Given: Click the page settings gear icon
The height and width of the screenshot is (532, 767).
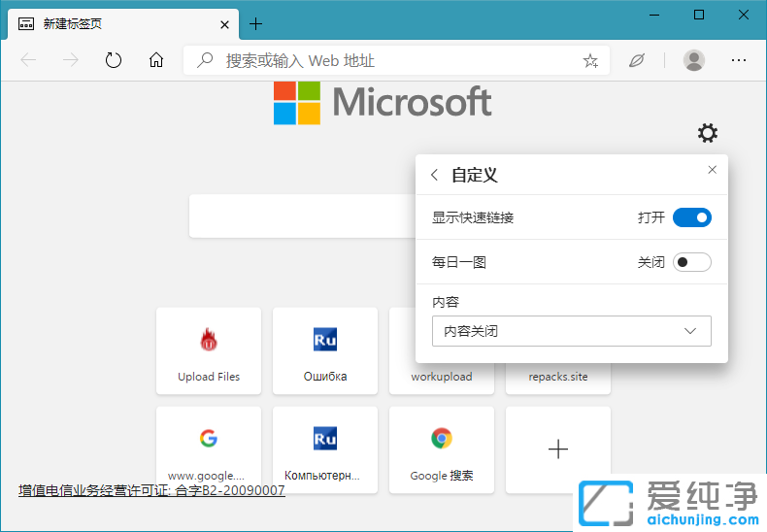Looking at the screenshot, I should point(708,133).
